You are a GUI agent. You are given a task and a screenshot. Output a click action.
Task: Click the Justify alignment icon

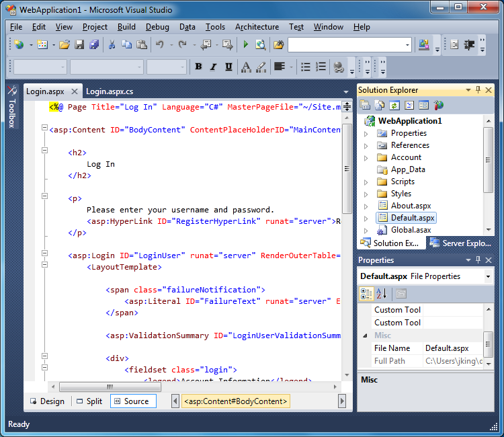point(280,67)
